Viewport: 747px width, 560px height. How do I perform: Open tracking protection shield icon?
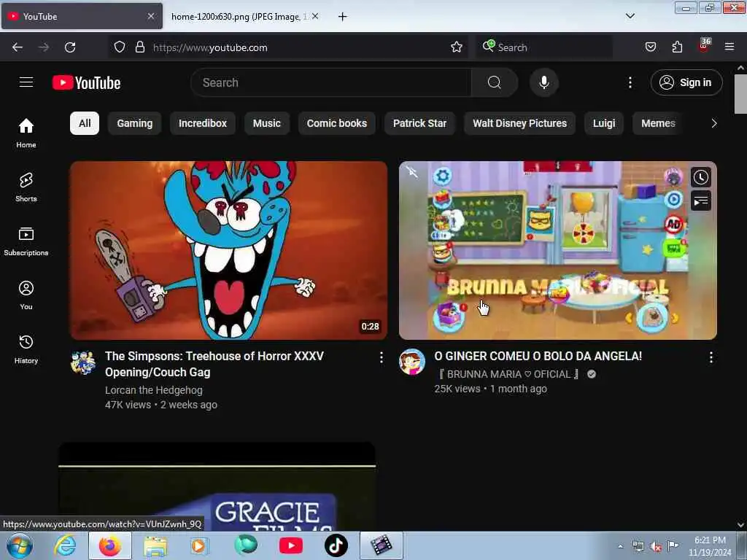[x=120, y=47]
